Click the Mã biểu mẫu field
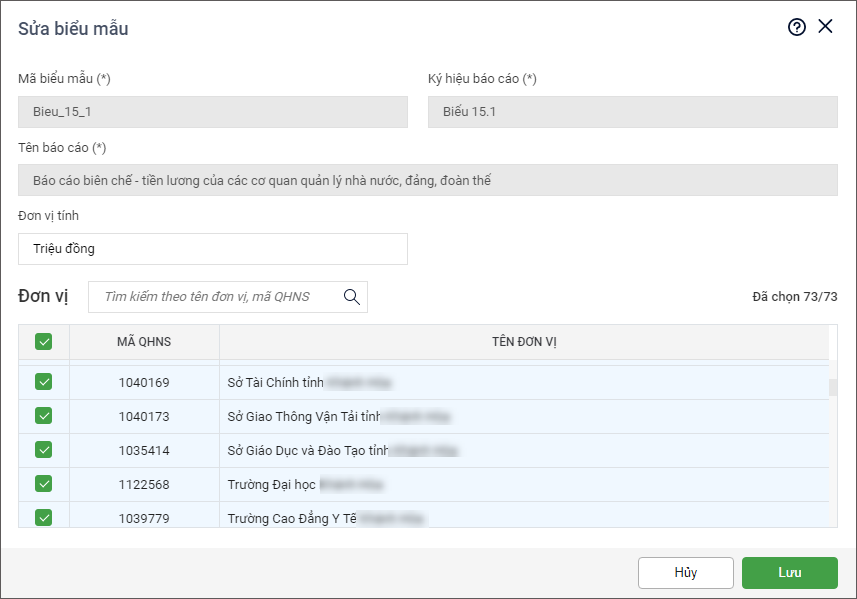This screenshot has width=857, height=599. 212,112
